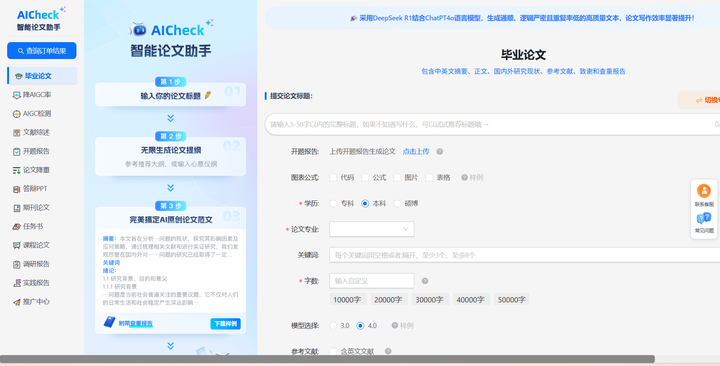Click the 查询订单结果 search button
The image size is (720, 366).
[42, 51]
